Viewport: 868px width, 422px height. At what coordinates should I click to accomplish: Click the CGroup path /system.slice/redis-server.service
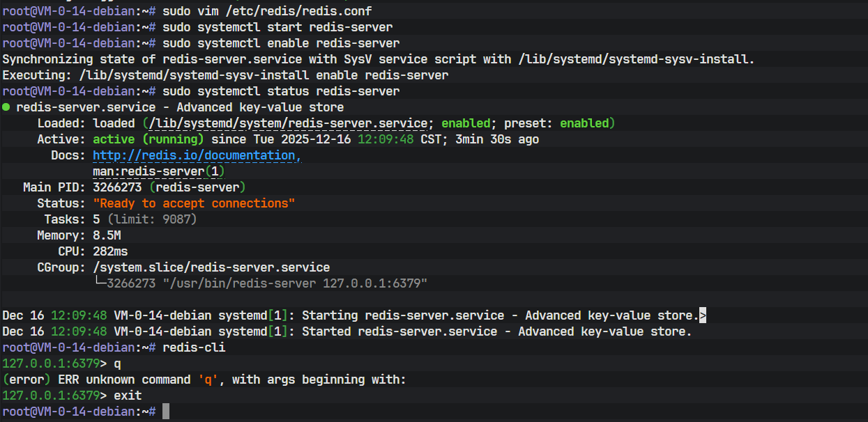pyautogui.click(x=211, y=267)
